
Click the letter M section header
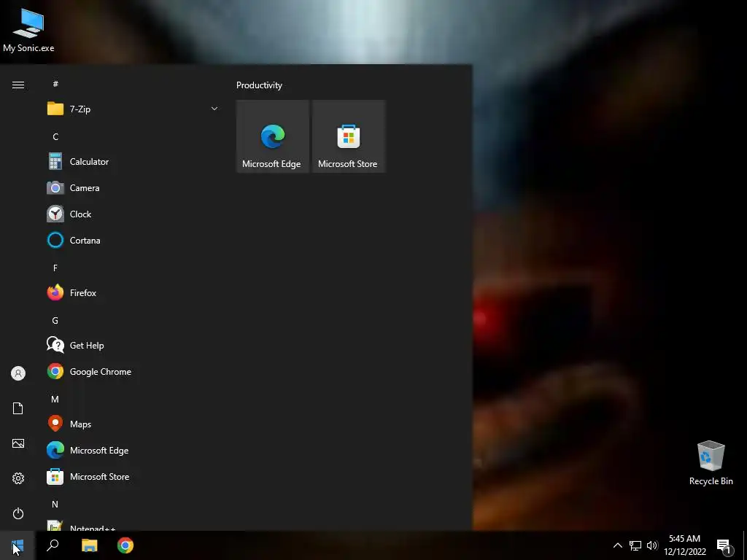[x=55, y=399]
